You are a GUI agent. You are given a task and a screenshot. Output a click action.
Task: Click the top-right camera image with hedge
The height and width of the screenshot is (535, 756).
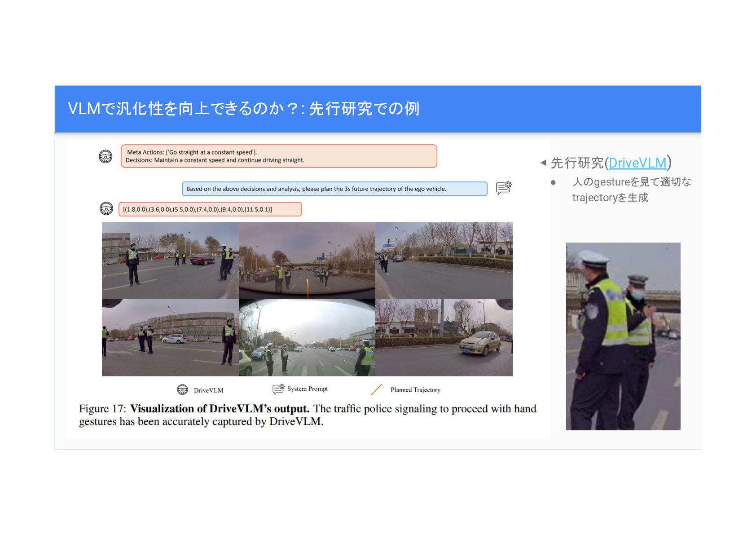pos(444,261)
